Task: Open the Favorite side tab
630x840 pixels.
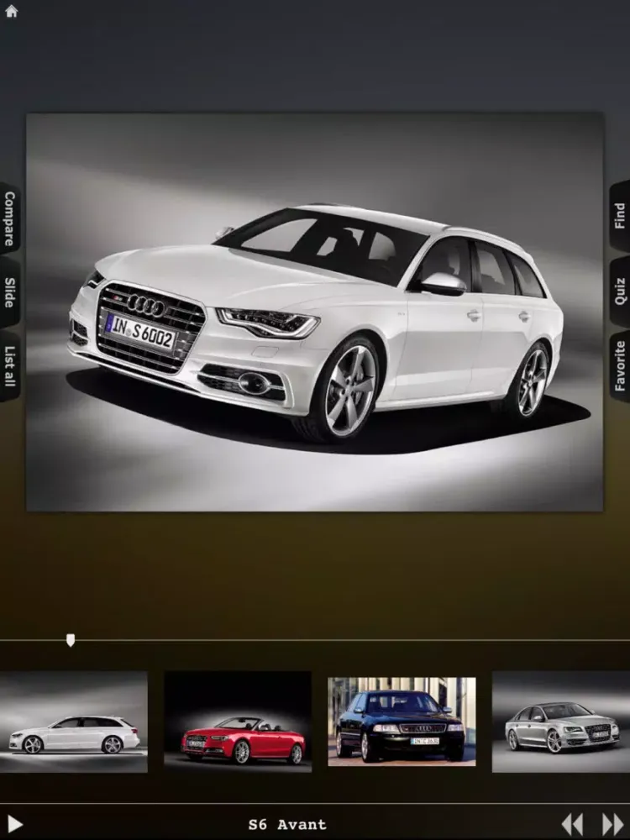Action: 620,366
